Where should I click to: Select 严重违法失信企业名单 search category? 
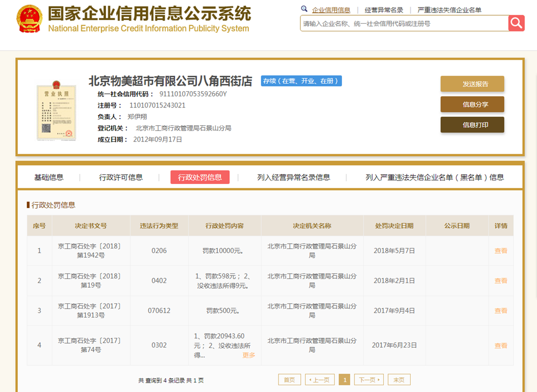(449, 10)
